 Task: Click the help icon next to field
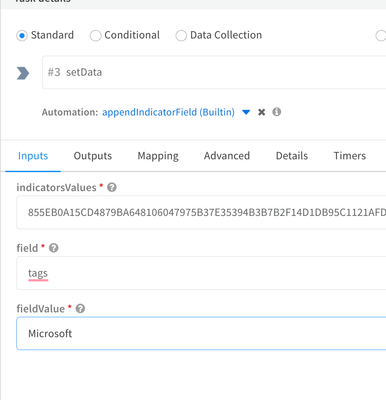click(x=54, y=248)
